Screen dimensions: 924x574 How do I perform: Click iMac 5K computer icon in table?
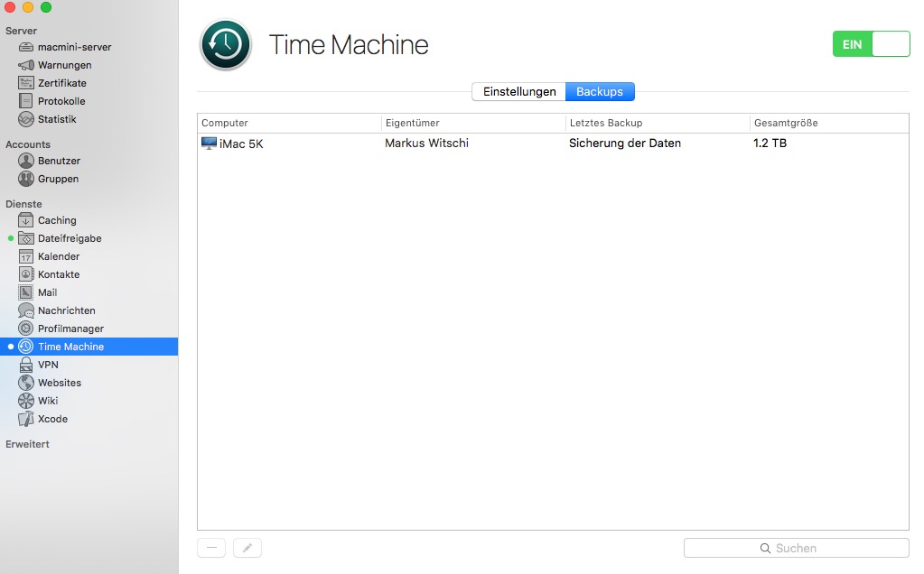coord(209,143)
